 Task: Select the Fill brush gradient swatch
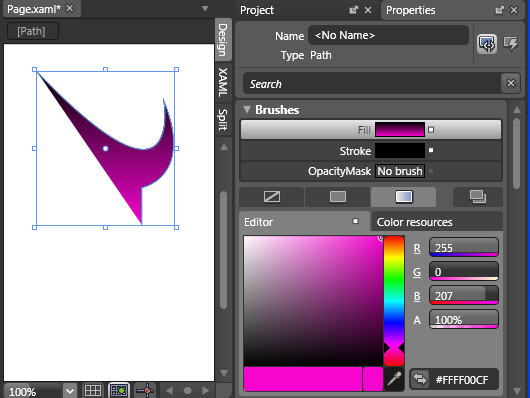pyautogui.click(x=400, y=130)
